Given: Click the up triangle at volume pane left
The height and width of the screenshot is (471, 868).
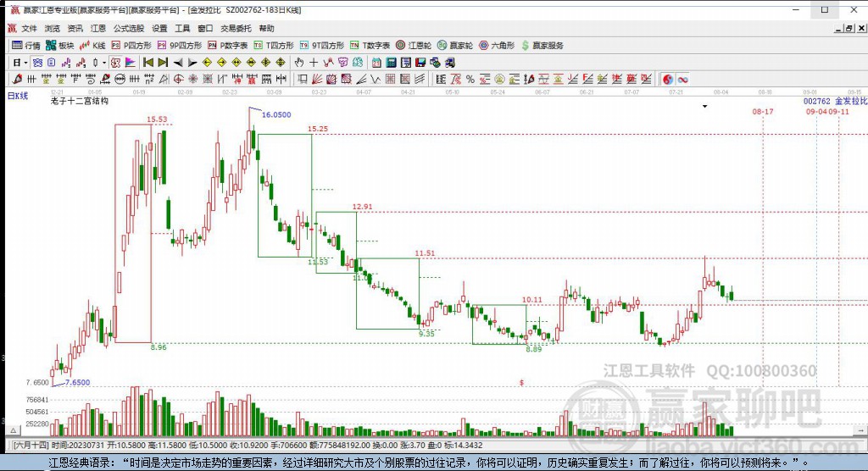Looking at the screenshot, I should coord(14,430).
